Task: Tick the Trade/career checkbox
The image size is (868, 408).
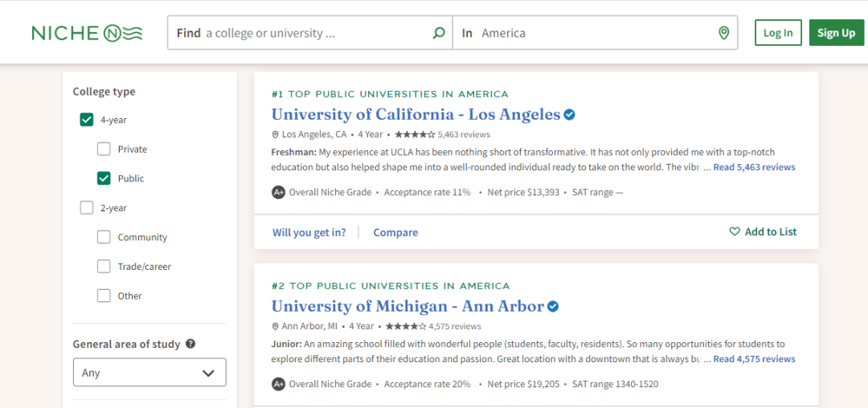Action: [x=104, y=267]
